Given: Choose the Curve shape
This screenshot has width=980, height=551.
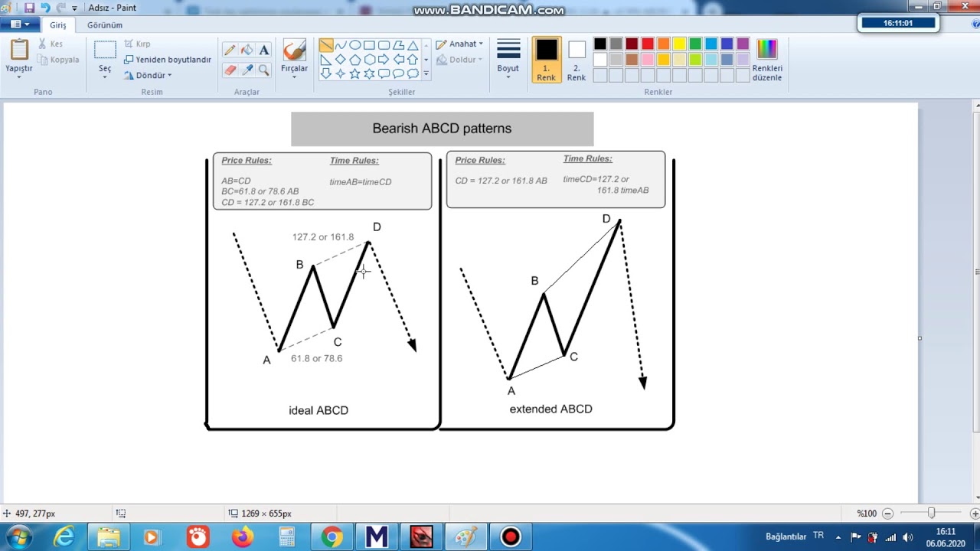Looking at the screenshot, I should point(341,45).
